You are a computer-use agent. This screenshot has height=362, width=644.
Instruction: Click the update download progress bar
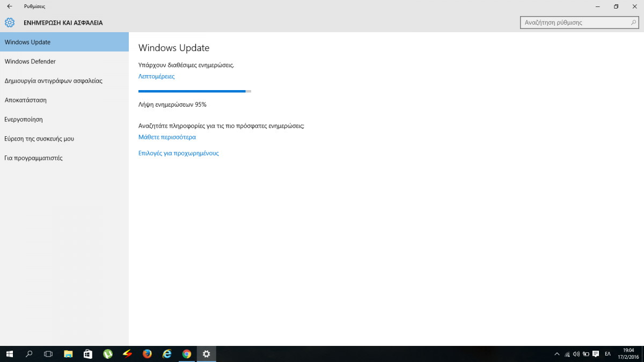[195, 91]
